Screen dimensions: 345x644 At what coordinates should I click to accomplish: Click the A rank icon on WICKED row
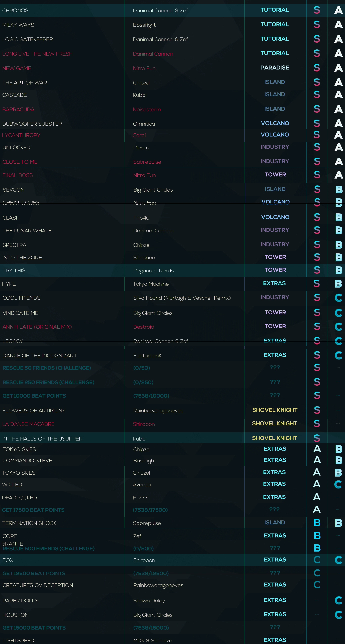click(317, 484)
